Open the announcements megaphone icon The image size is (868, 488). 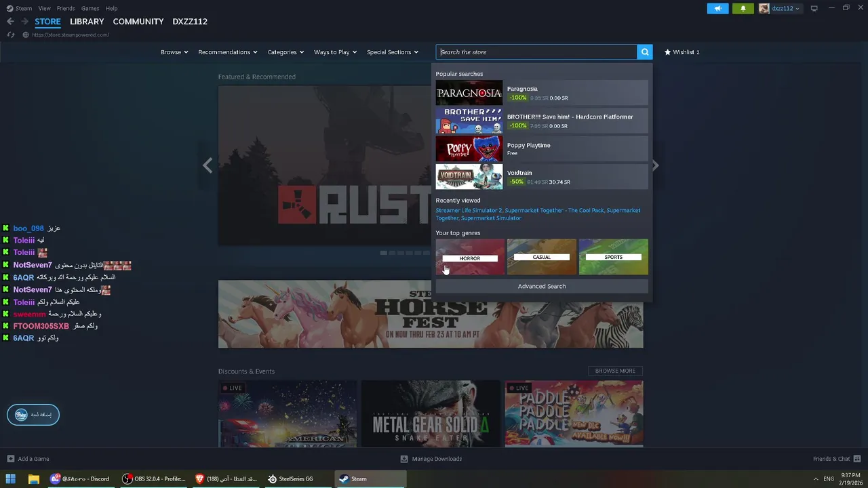(x=717, y=8)
